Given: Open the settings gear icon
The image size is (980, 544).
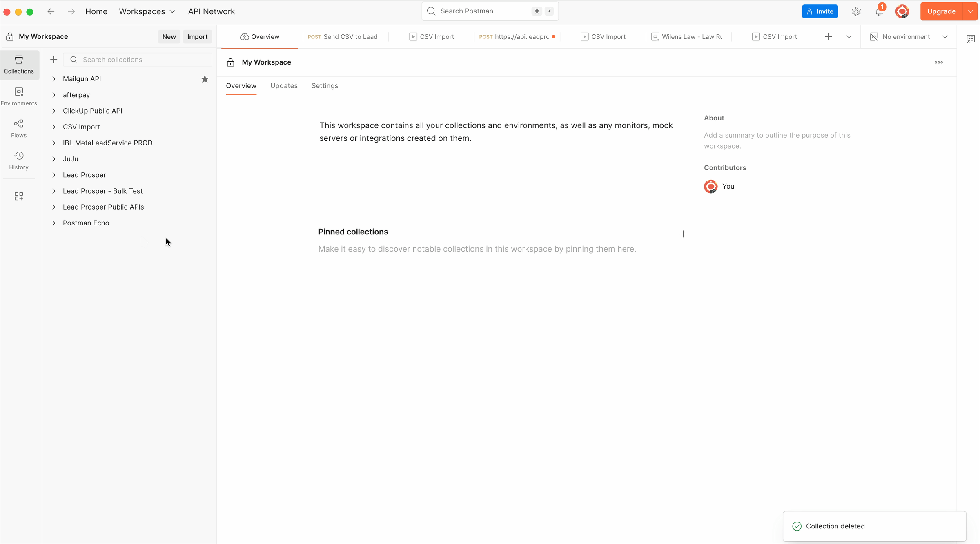Looking at the screenshot, I should (856, 11).
